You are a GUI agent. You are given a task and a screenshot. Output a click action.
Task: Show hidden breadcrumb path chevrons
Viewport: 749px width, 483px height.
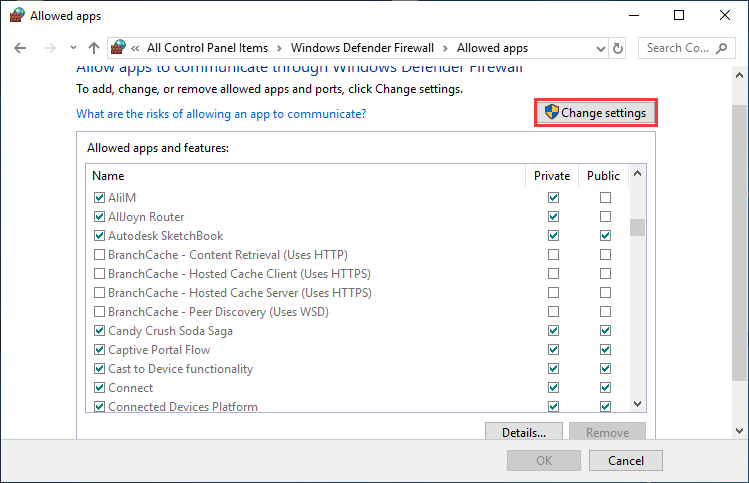pos(135,48)
